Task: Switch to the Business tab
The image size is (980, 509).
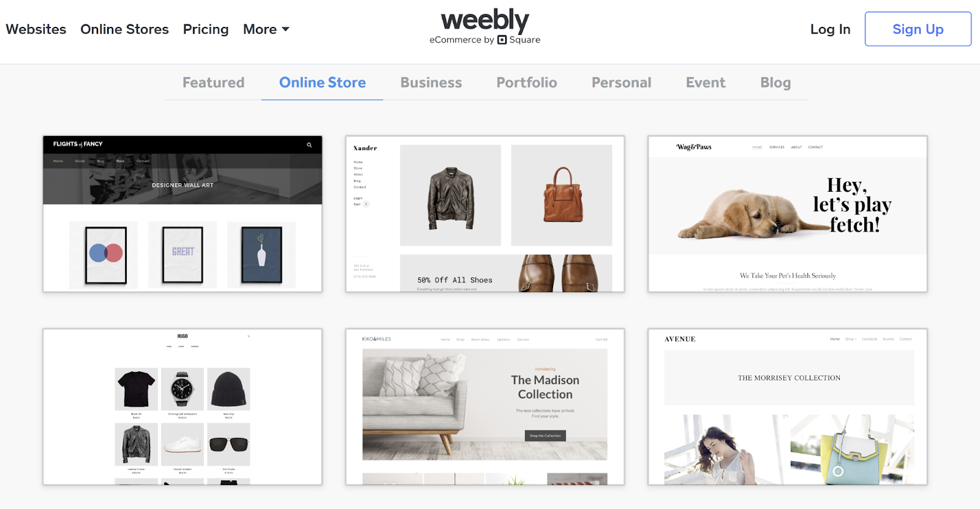Action: coord(431,83)
